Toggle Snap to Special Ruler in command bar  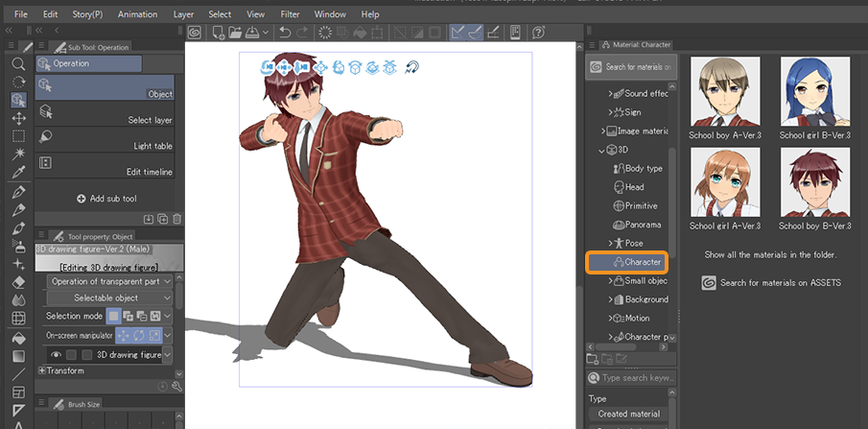[475, 33]
